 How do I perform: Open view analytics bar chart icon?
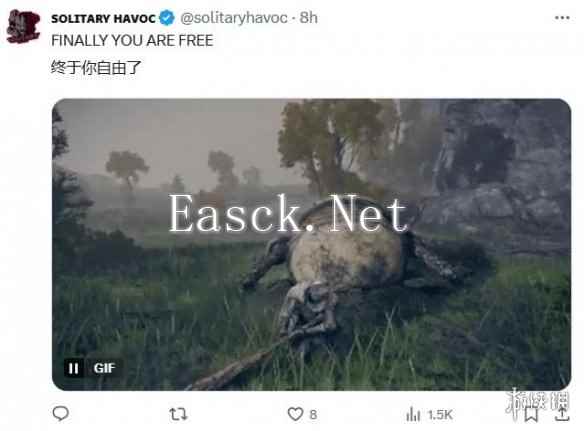(413, 414)
